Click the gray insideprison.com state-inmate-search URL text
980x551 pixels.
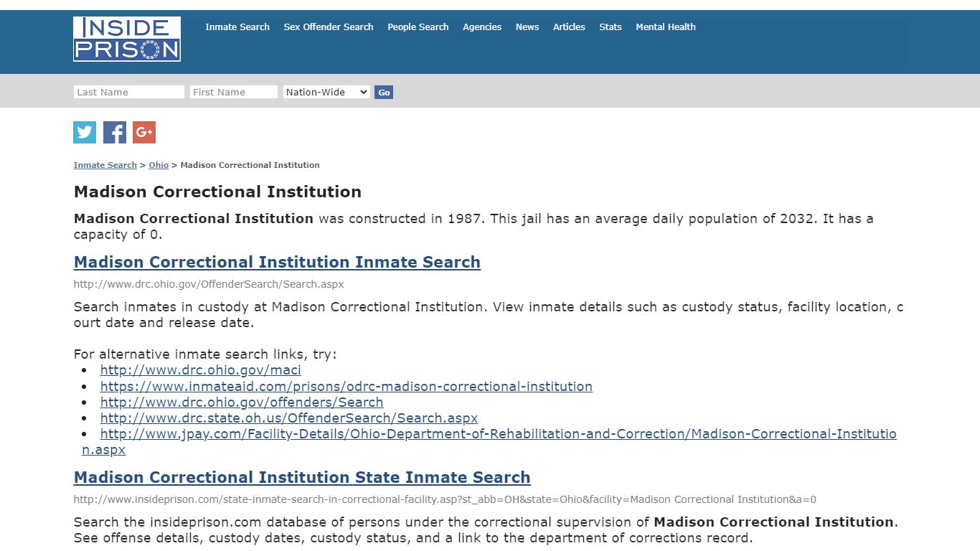[445, 499]
